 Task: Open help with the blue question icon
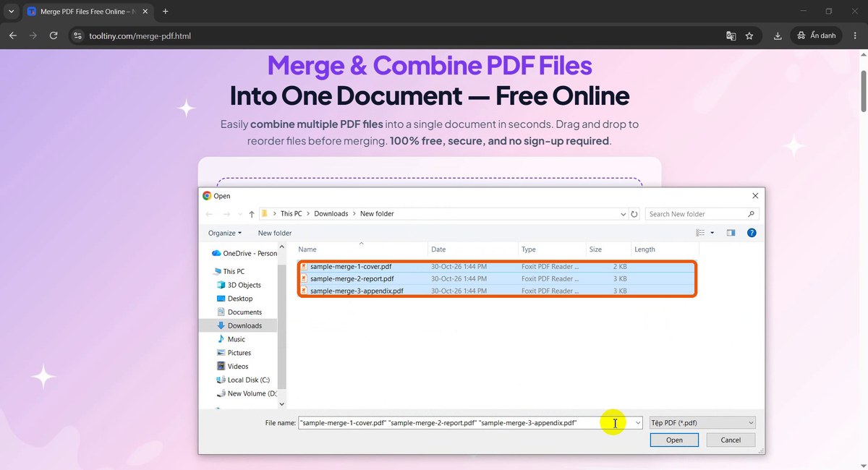[x=752, y=233]
